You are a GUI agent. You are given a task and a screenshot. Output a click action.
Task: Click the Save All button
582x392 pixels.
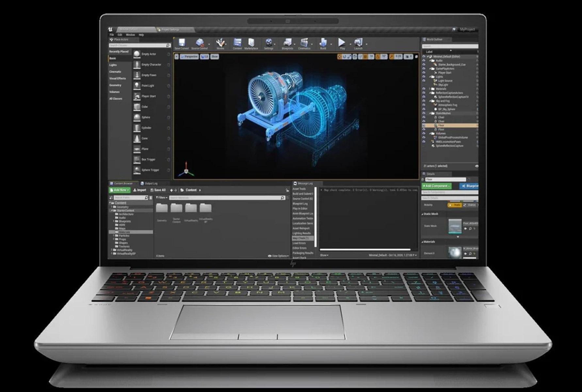coord(158,190)
